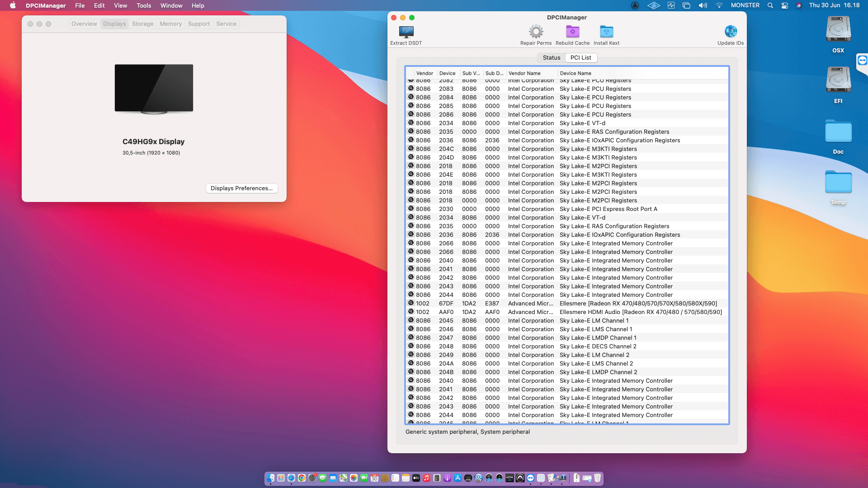Image resolution: width=868 pixels, height=488 pixels.
Task: Click the Repair Perms gear icon
Action: pyautogui.click(x=536, y=32)
